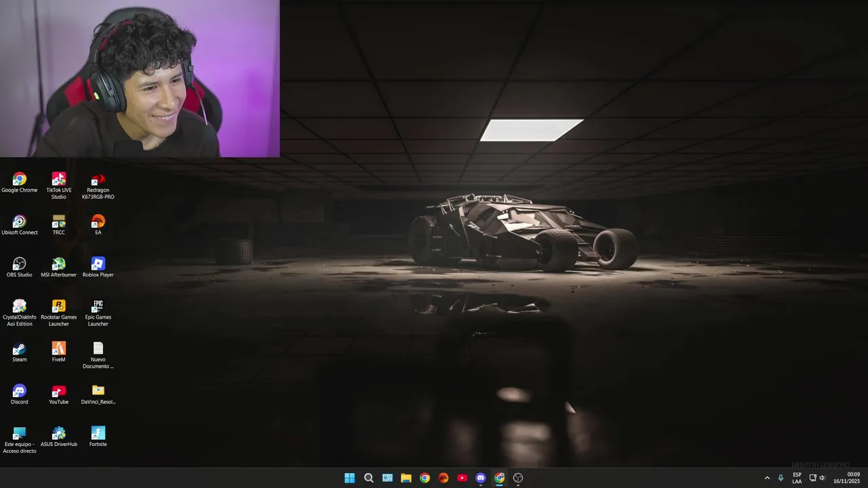Switch to OBS Studio in taskbar
This screenshot has width=868, height=488.
click(x=518, y=478)
